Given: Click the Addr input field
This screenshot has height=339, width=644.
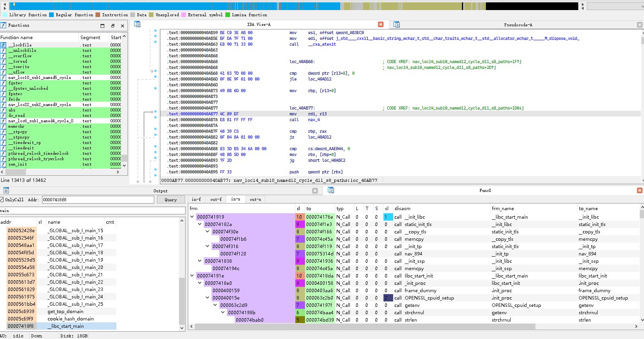Looking at the screenshot, I should 98,200.
